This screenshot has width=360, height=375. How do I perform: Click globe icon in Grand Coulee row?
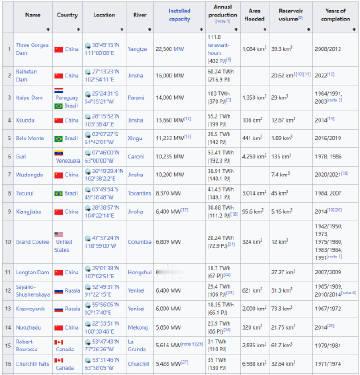click(x=88, y=238)
